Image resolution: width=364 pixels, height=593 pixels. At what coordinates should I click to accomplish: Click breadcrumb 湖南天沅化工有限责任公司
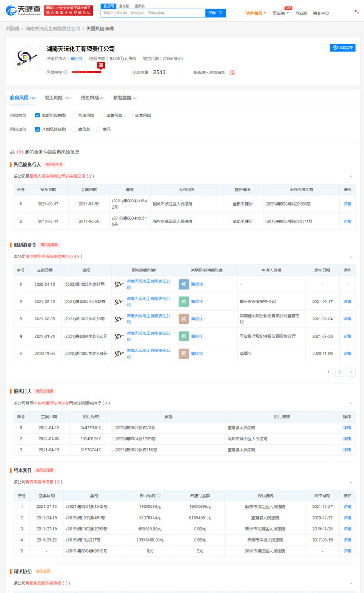click(x=53, y=29)
